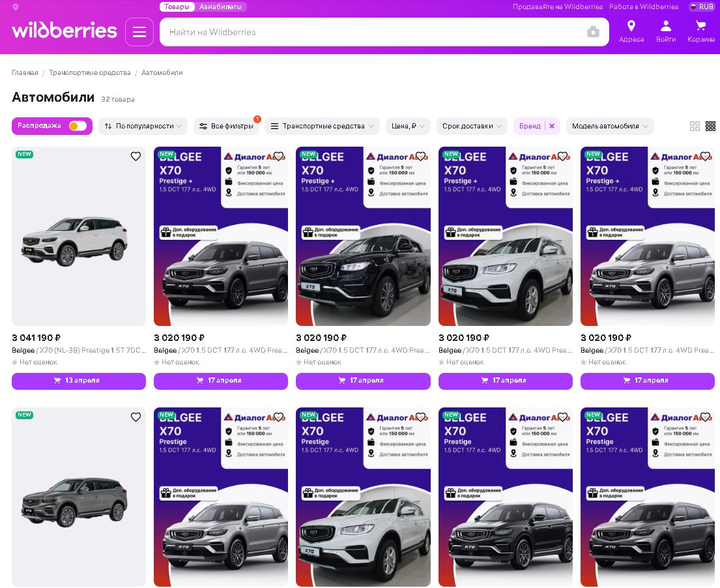Switch to the small tile grid view
The width and height of the screenshot is (720, 588).
coord(710,126)
